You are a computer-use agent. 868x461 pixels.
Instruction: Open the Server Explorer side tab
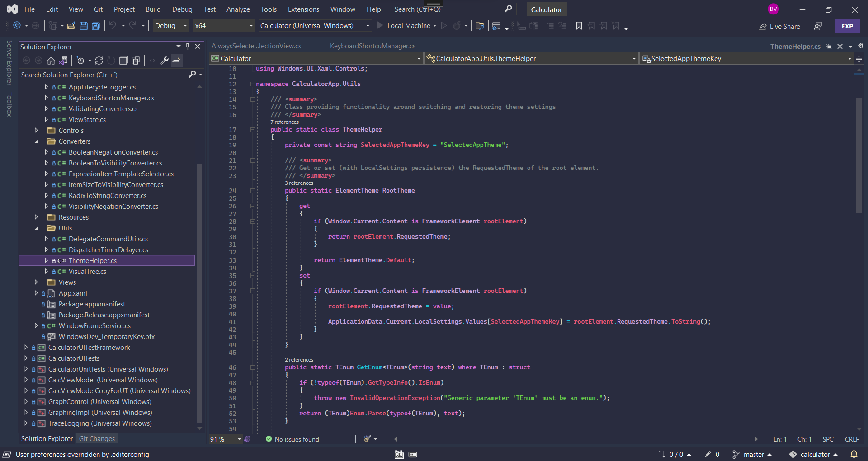[9, 62]
